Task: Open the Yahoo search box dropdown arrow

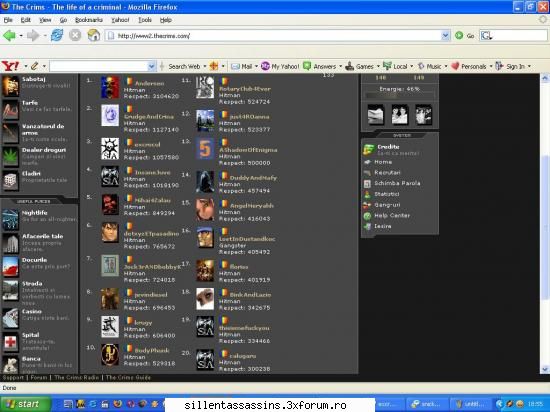Action: [152, 66]
